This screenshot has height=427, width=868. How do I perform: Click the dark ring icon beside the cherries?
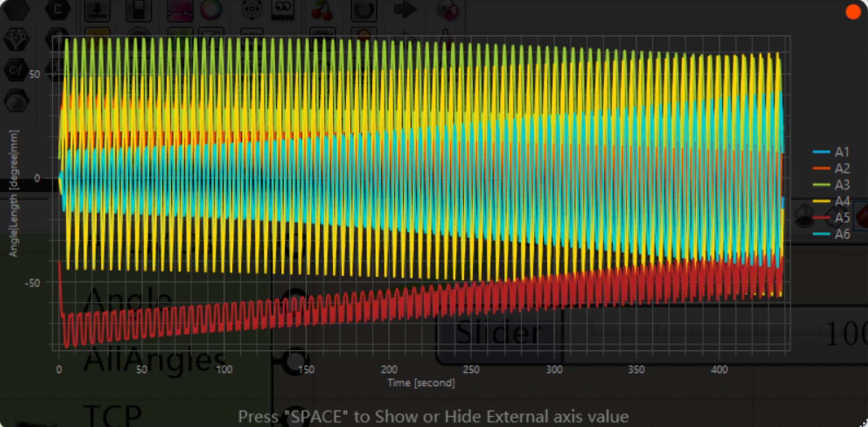(364, 11)
